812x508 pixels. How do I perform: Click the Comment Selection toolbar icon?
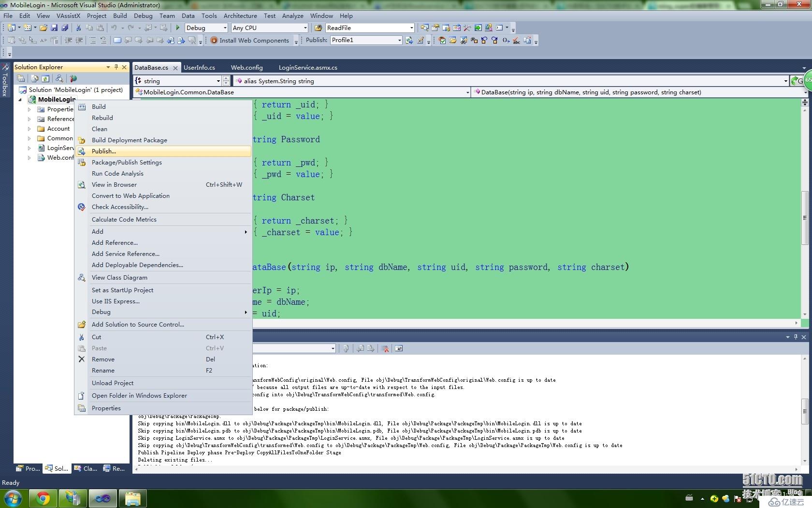click(92, 41)
